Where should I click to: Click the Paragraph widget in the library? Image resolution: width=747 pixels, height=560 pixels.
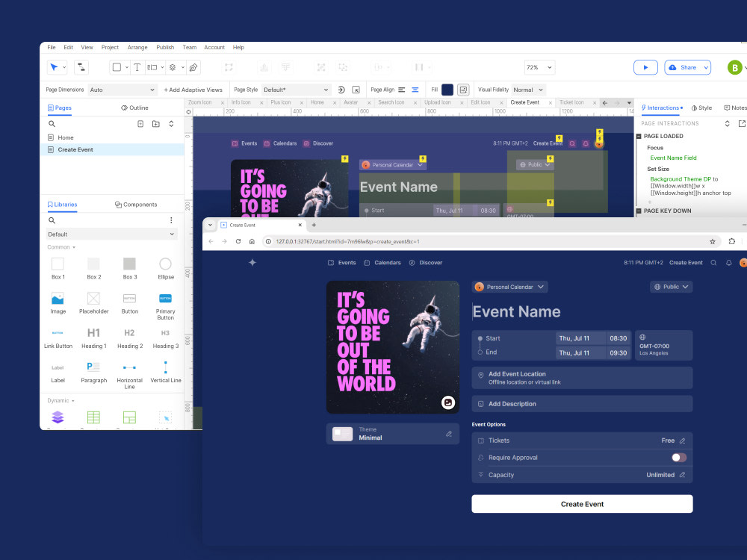(93, 373)
